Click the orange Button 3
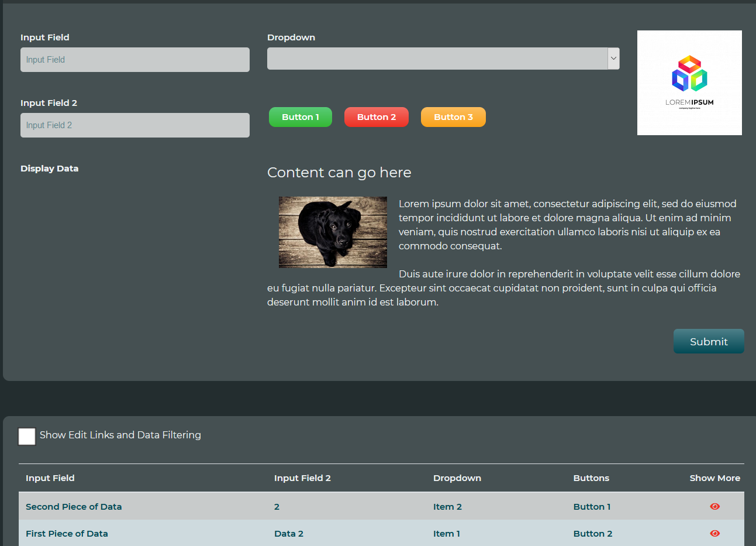 pyautogui.click(x=453, y=117)
